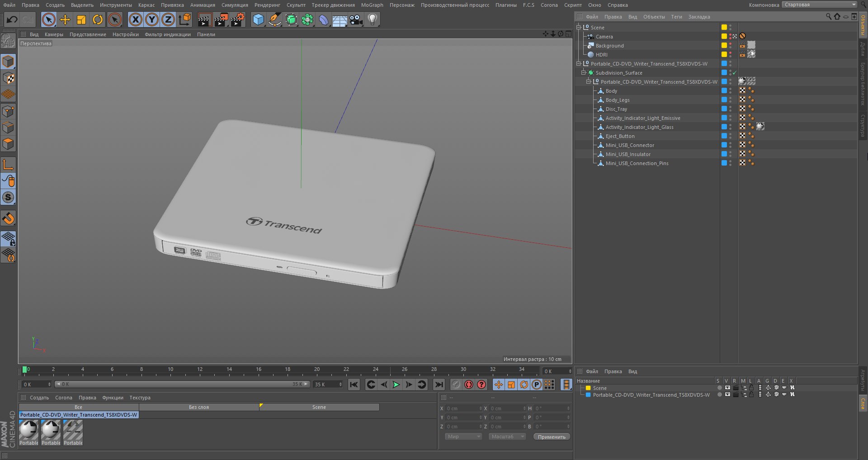Select the Move tool in top toolbar
Screen dimensions: 868x460
(x=65, y=19)
